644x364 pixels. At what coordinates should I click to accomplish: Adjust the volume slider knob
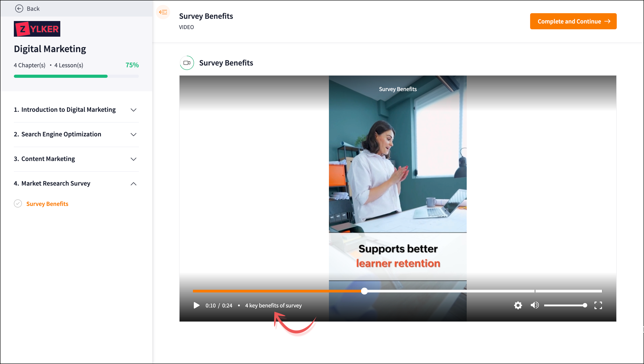(x=585, y=305)
